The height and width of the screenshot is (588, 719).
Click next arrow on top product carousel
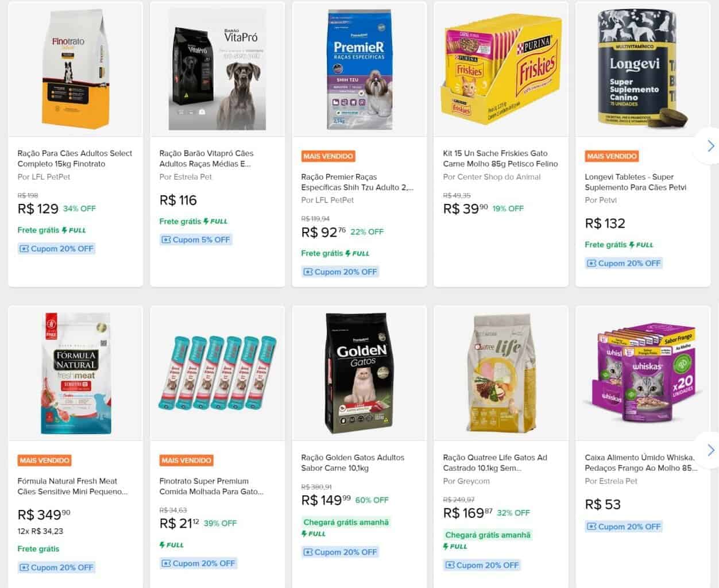point(710,146)
